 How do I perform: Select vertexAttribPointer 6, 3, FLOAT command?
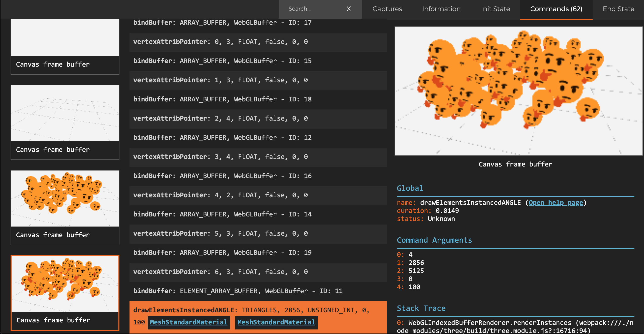220,272
